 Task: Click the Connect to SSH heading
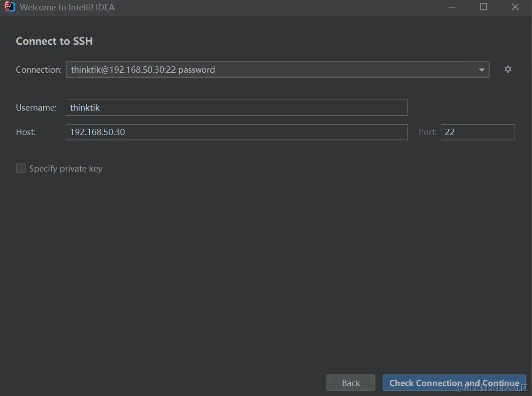click(x=54, y=41)
